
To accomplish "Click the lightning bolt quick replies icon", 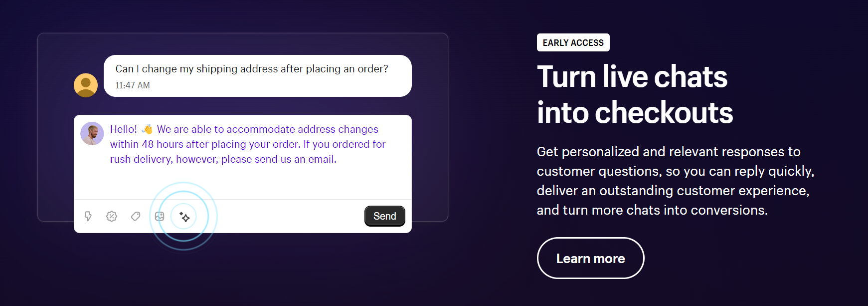I will pyautogui.click(x=88, y=216).
